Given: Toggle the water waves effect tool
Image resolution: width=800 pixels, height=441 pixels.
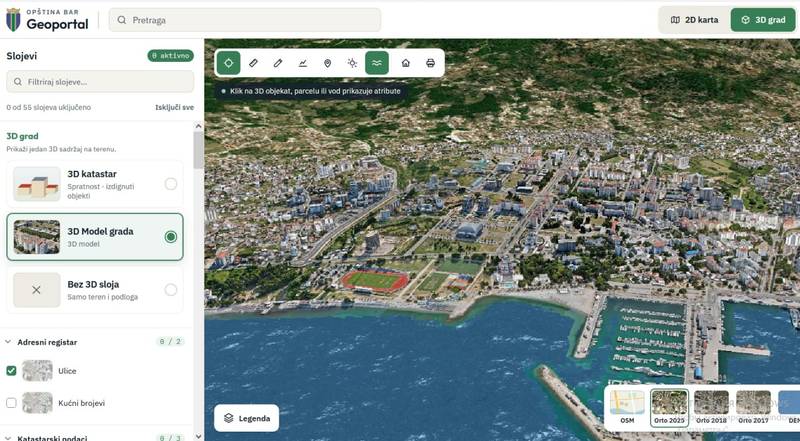Looking at the screenshot, I should pyautogui.click(x=377, y=63).
